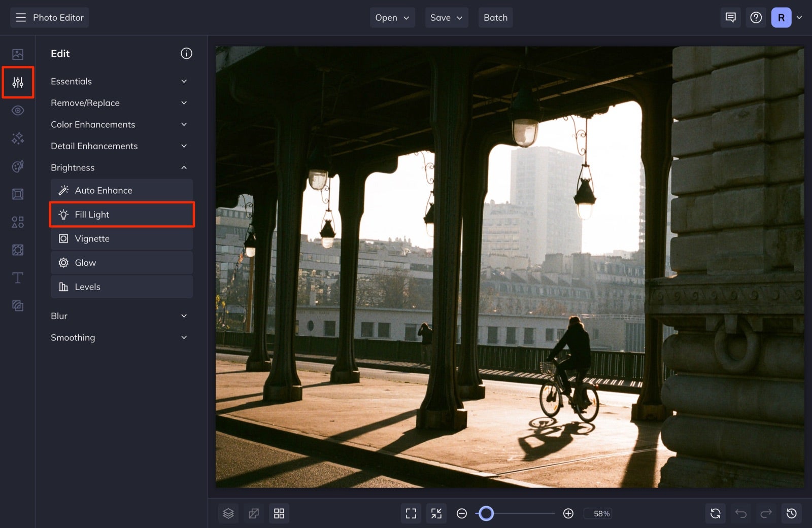Select the shapes/graphics tool

point(18,222)
